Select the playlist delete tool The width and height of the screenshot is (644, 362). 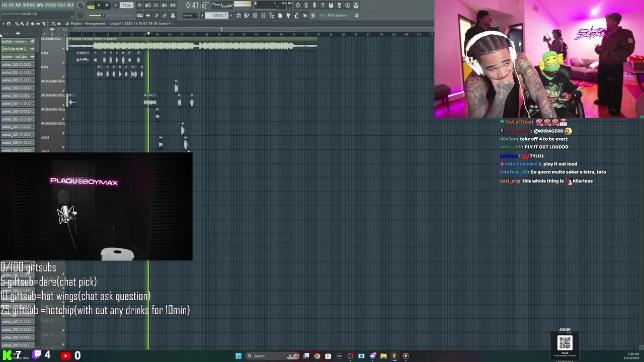coord(27,24)
